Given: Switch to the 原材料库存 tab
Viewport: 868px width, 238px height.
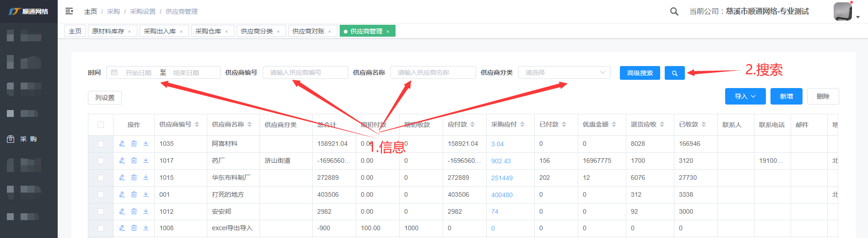Looking at the screenshot, I should coord(108,31).
